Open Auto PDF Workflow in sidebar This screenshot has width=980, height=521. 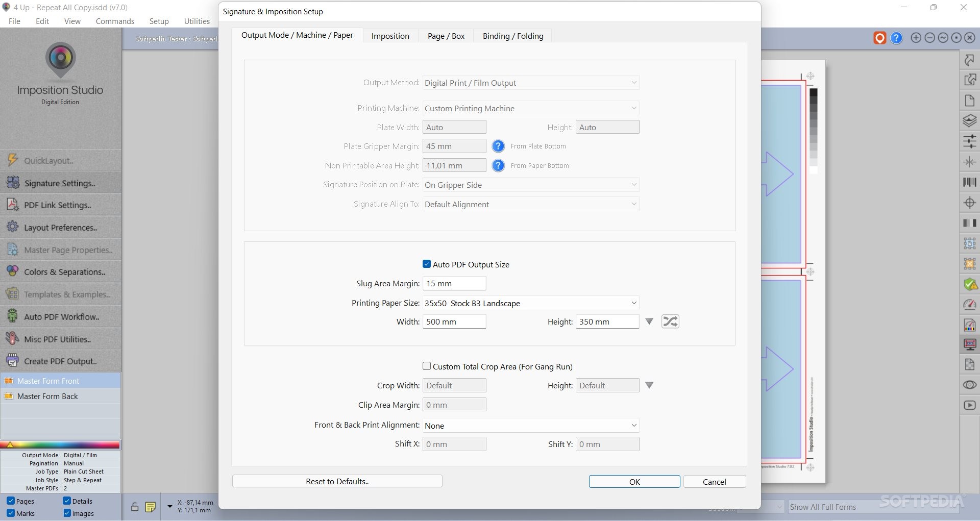[x=61, y=317]
